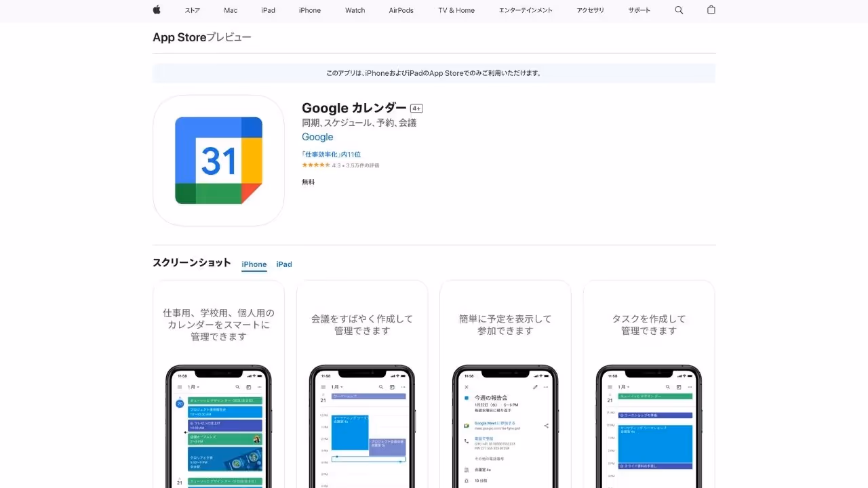Click the subtitle 同期、スケジュール、予約、会議
868x488 pixels.
pyautogui.click(x=359, y=123)
